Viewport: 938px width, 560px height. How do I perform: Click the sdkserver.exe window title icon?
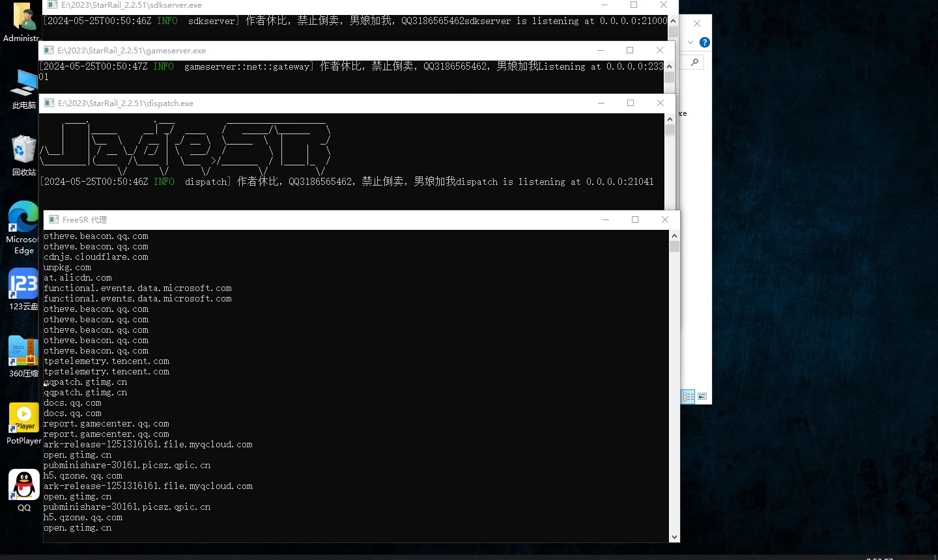click(53, 5)
